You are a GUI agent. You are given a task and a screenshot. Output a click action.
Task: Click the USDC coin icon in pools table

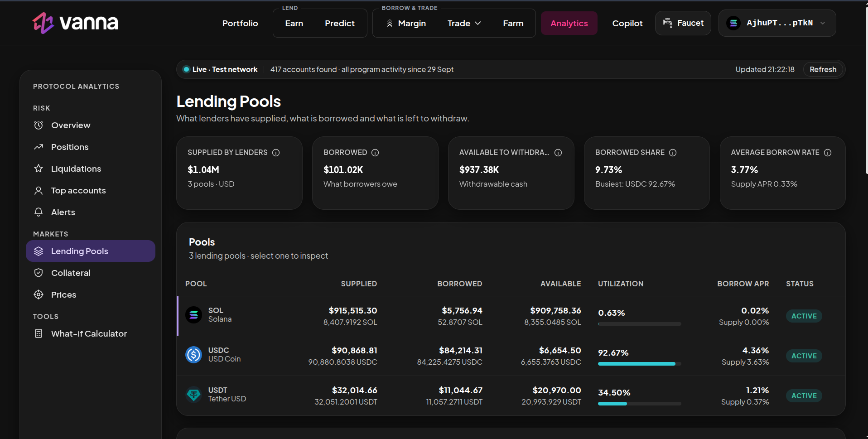193,355
